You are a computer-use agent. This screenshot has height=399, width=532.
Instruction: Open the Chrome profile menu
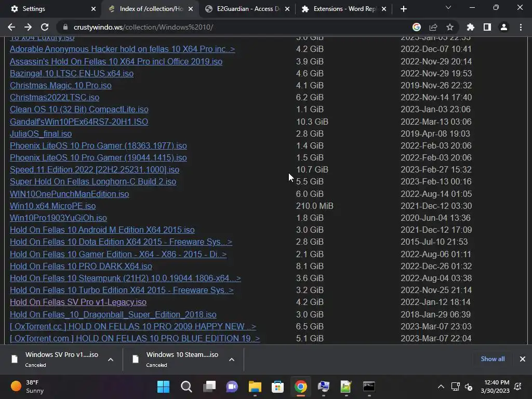503,27
